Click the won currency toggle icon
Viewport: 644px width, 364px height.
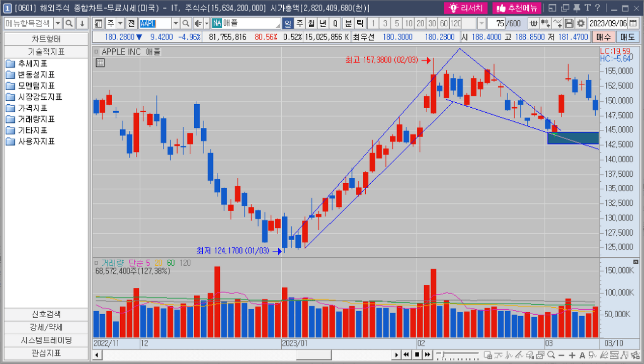pyautogui.click(x=533, y=24)
